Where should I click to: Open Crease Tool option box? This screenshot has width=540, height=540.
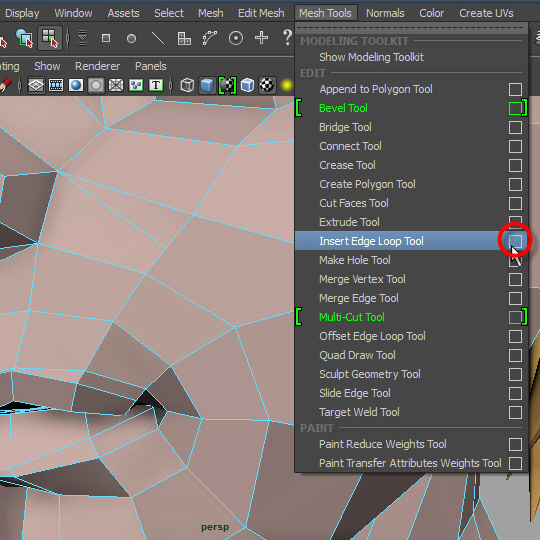pyautogui.click(x=515, y=165)
